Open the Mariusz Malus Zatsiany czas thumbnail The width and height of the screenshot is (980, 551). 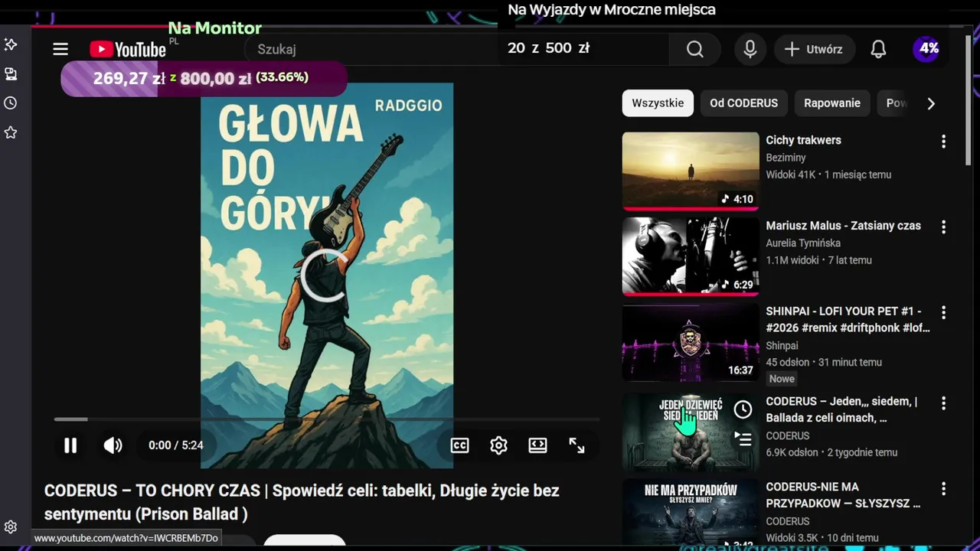[x=691, y=256]
